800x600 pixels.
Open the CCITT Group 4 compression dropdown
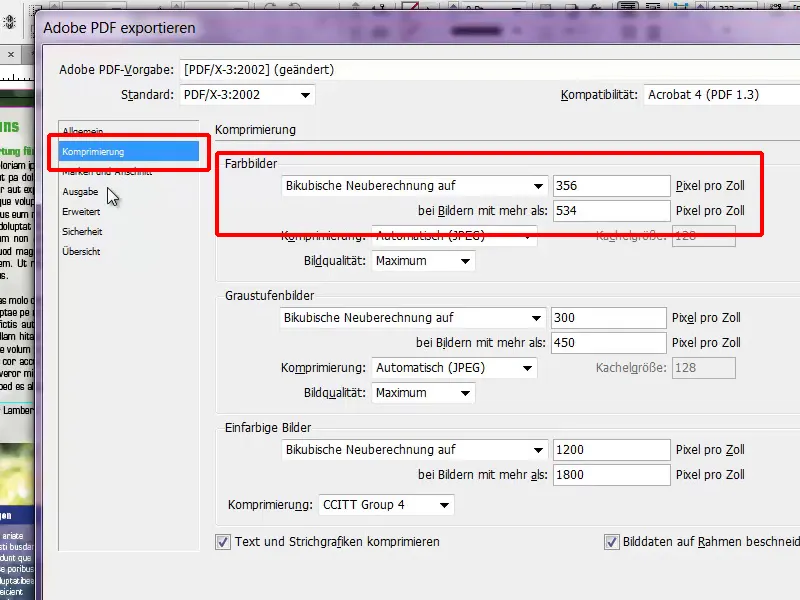[386, 505]
